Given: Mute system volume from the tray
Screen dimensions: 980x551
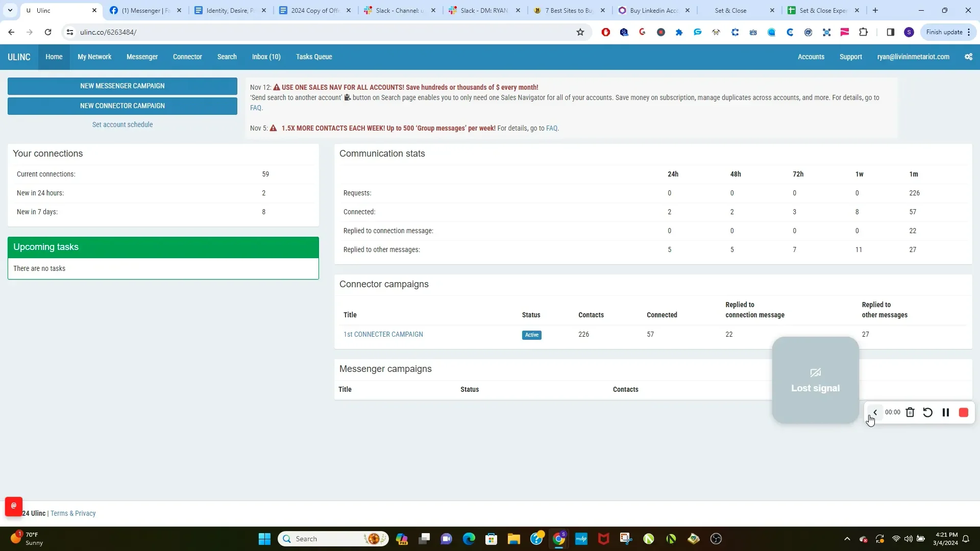Looking at the screenshot, I should [x=909, y=539].
